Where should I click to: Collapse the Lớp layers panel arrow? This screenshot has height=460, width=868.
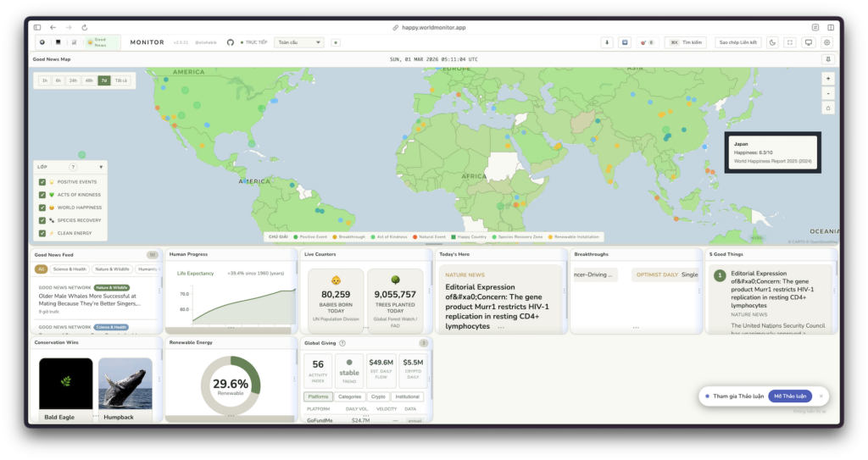[101, 167]
